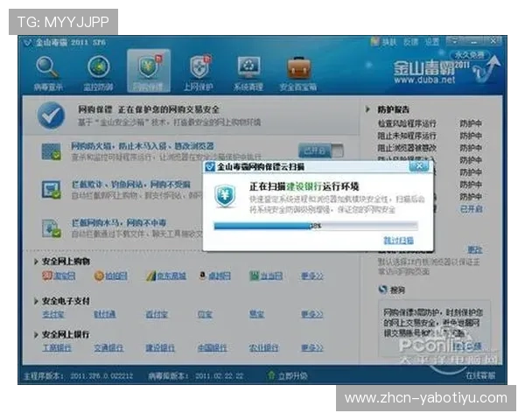This screenshot has height=420, width=525.
Task: Open the 监控防御 radar icon
Action: tap(98, 67)
